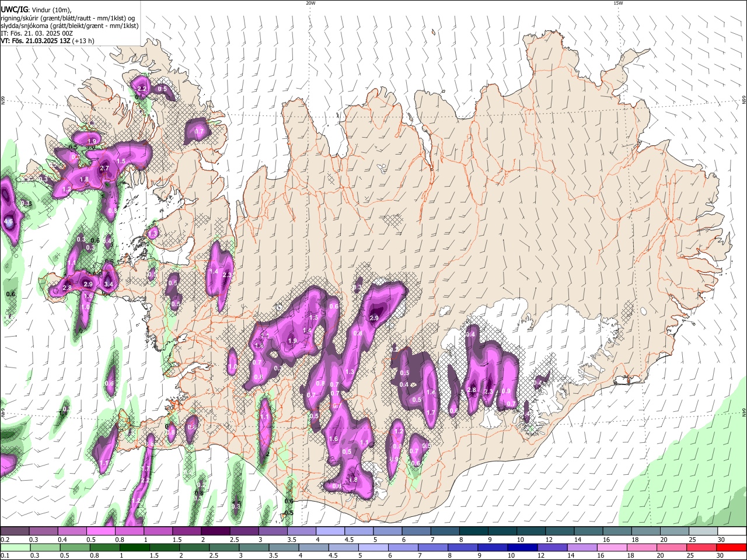747x560 pixels.
Task: Select the 25 red-pink swatch in the rain legend
Action: [x=703, y=547]
